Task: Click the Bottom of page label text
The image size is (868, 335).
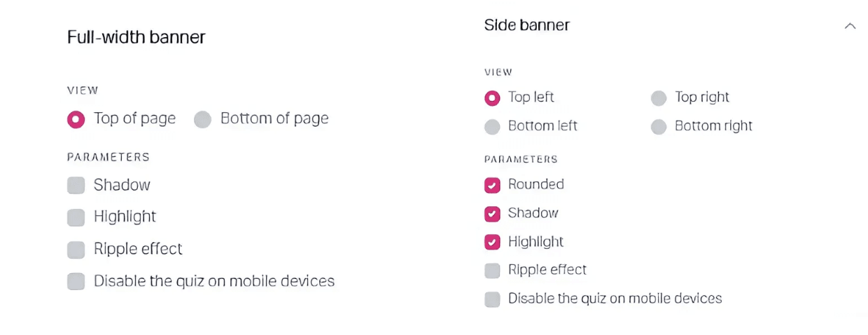Action: tap(274, 118)
